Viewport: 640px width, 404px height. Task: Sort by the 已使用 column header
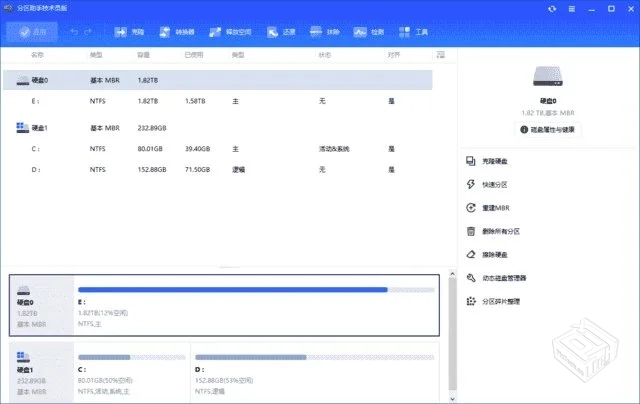(194, 55)
